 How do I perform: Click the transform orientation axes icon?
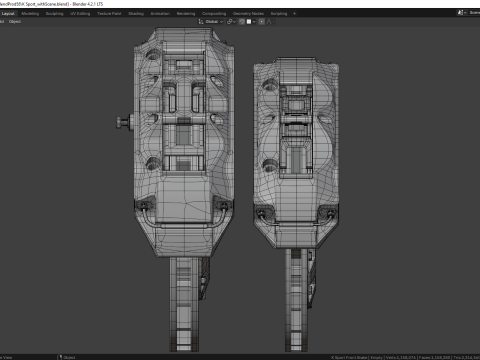201,22
